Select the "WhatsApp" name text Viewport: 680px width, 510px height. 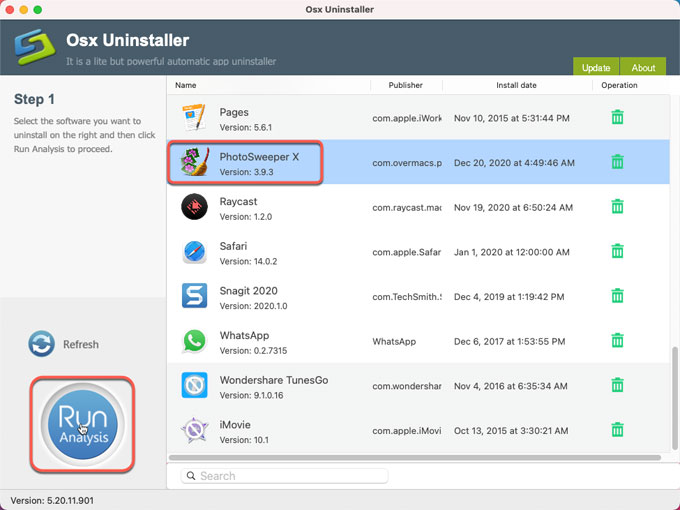pos(244,336)
